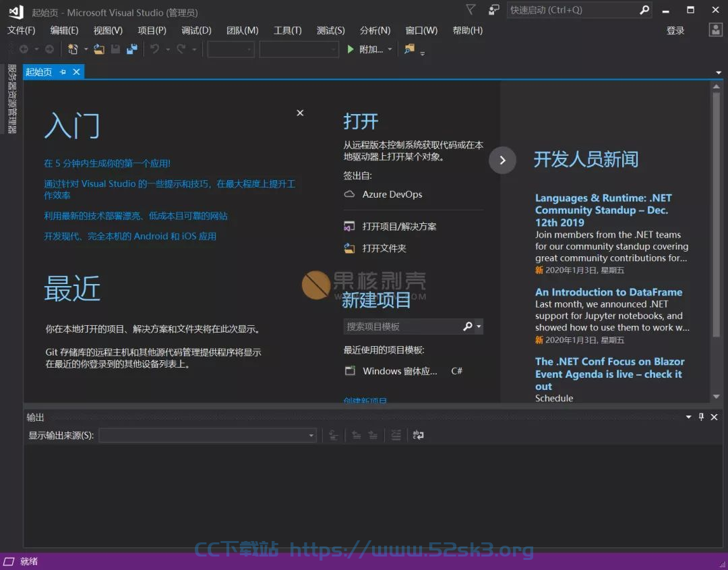Click the New Project toolbar icon
The height and width of the screenshot is (570, 728).
tap(73, 49)
